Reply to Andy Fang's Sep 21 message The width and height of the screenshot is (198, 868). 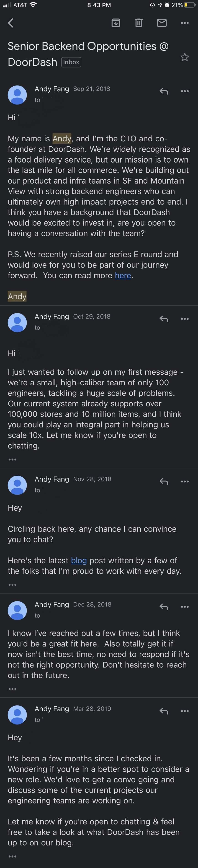(x=164, y=91)
